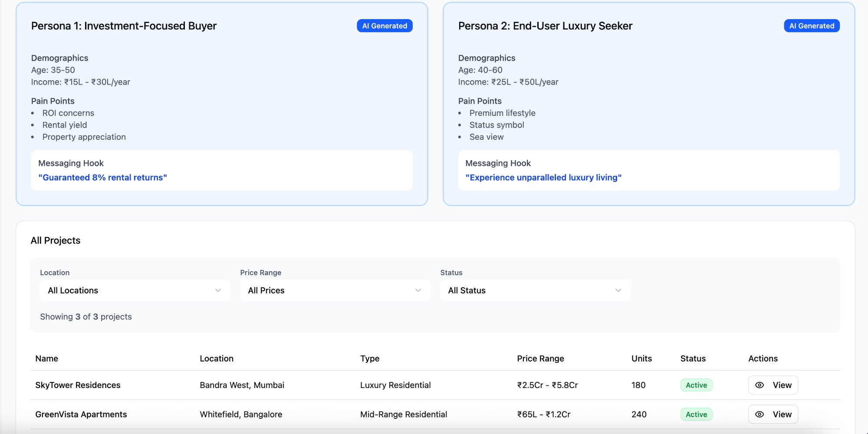Expand the Location chevron arrow

click(218, 290)
